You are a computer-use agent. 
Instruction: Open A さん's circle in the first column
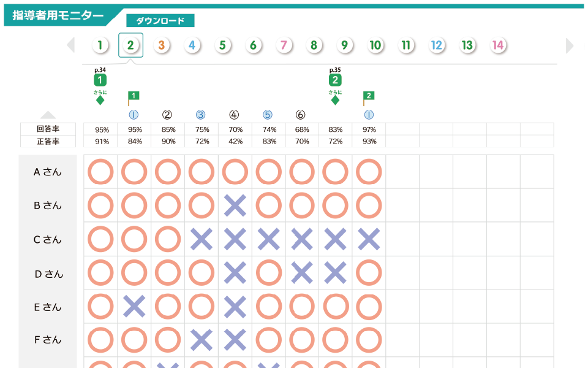(100, 172)
